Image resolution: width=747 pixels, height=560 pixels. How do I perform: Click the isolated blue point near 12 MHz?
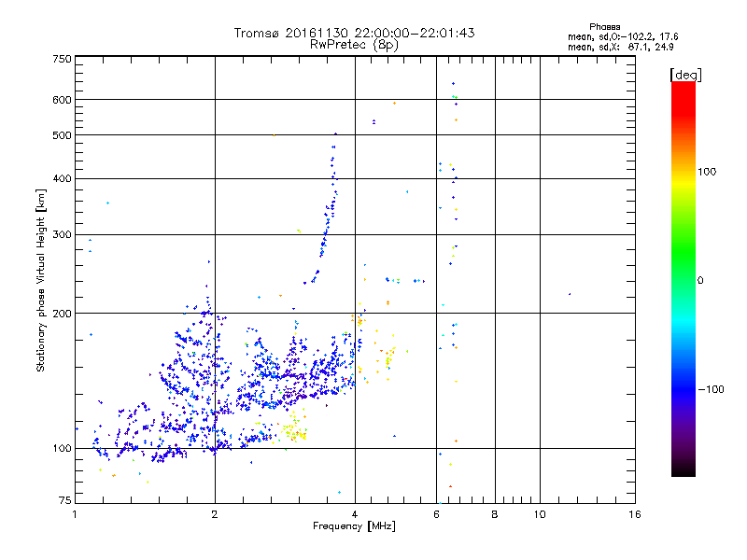tap(570, 294)
